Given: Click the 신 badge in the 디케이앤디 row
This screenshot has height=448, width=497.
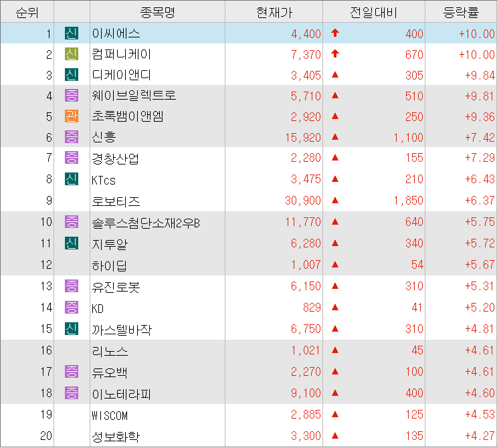Looking at the screenshot, I should coord(72,75).
